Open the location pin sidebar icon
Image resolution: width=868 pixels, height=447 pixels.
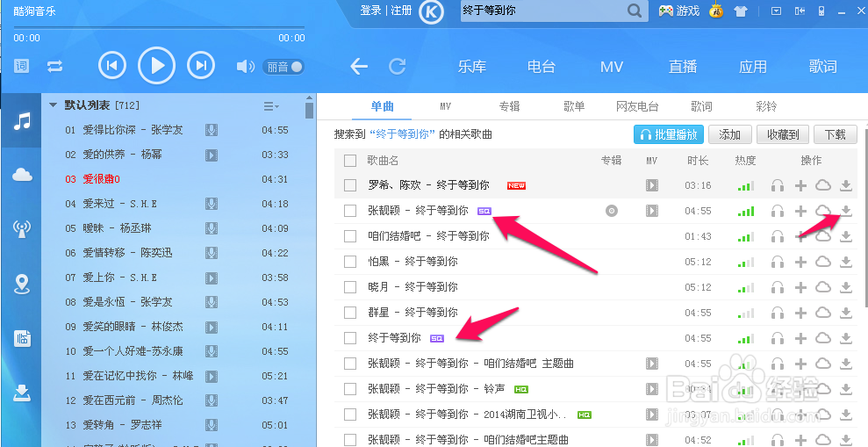click(x=22, y=284)
